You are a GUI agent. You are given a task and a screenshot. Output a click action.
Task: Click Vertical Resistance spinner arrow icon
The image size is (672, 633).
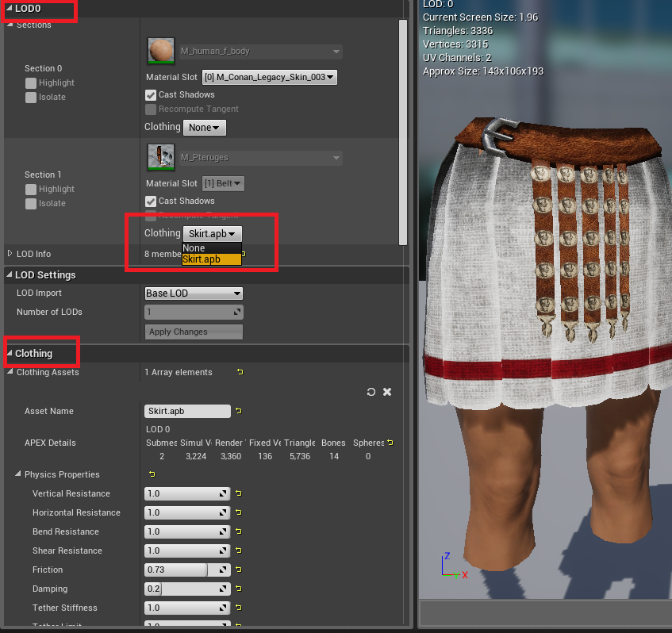tap(223, 493)
